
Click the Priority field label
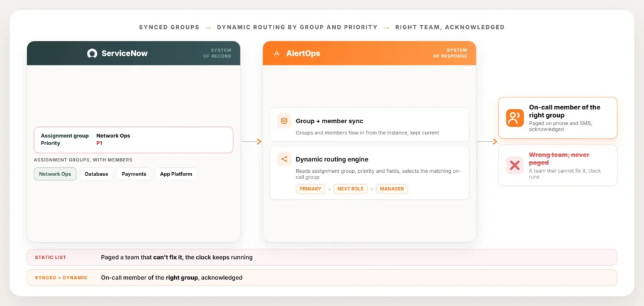[x=50, y=143]
